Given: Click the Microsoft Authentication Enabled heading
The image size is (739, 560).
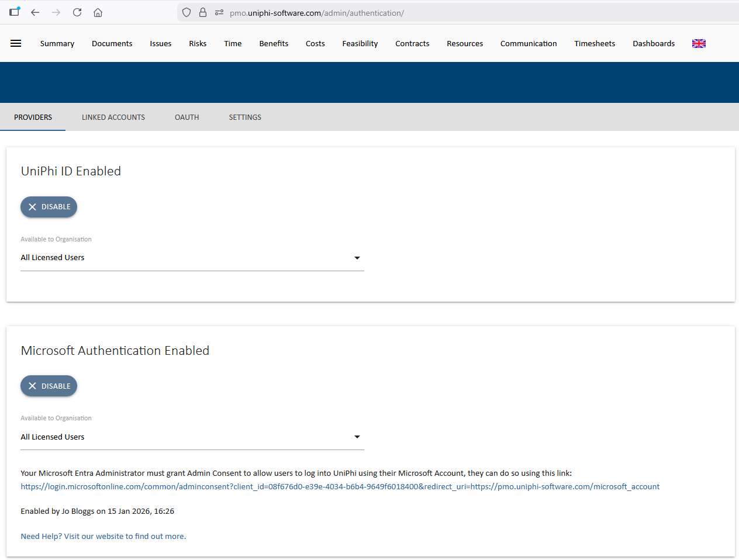Looking at the screenshot, I should pyautogui.click(x=115, y=350).
